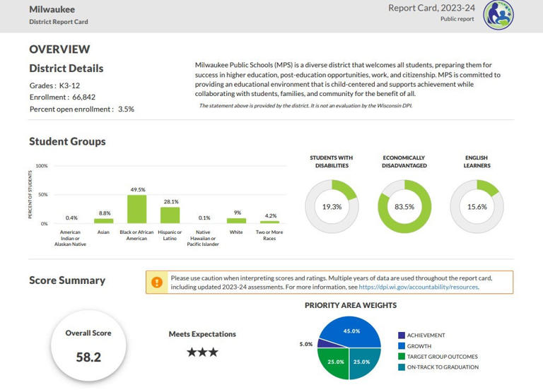
Task: Select the White student group bar
Action: click(237, 221)
